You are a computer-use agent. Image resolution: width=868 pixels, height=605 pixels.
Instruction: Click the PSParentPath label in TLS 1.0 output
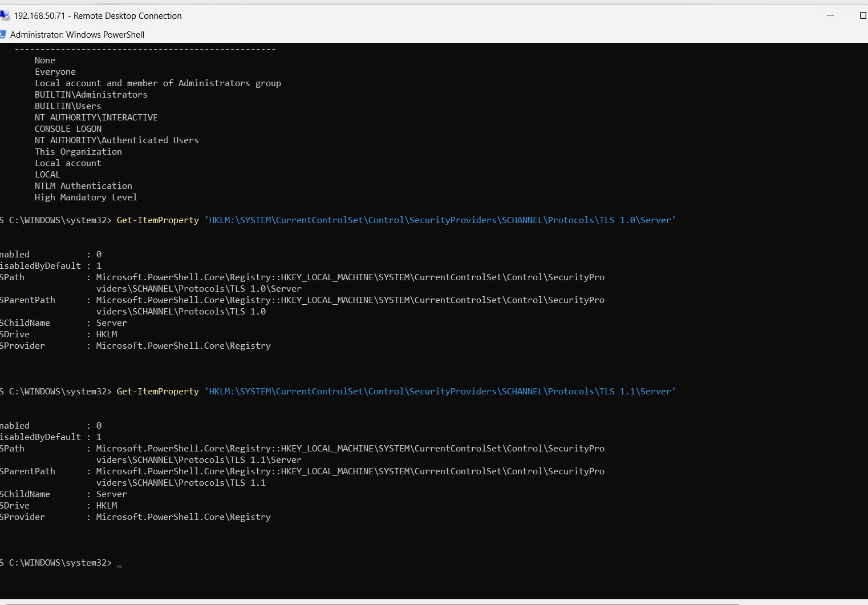tap(27, 300)
